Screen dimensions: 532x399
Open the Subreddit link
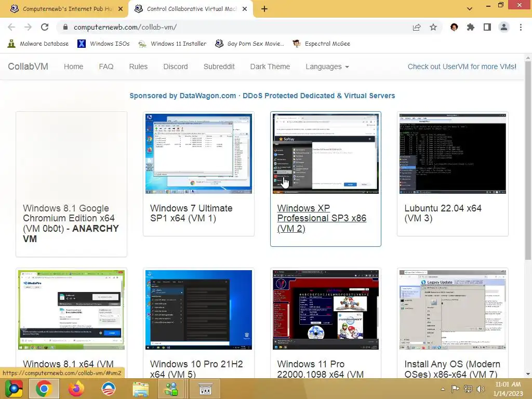[x=219, y=67]
